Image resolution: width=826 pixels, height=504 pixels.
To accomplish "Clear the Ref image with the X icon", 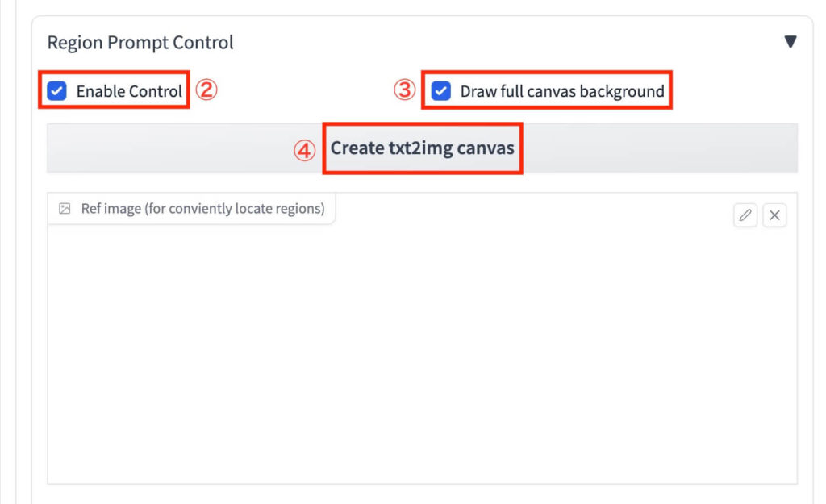I will click(x=774, y=215).
